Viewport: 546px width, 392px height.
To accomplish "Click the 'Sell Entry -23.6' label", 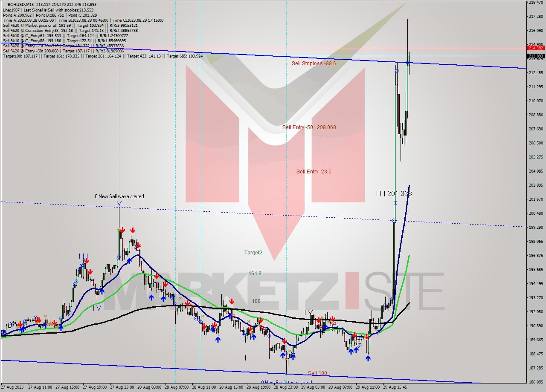I will pyautogui.click(x=314, y=172).
